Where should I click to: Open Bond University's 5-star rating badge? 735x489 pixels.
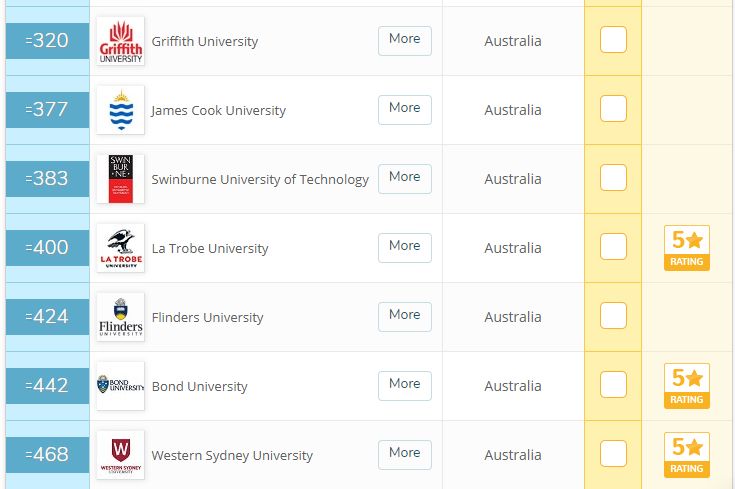(x=687, y=386)
